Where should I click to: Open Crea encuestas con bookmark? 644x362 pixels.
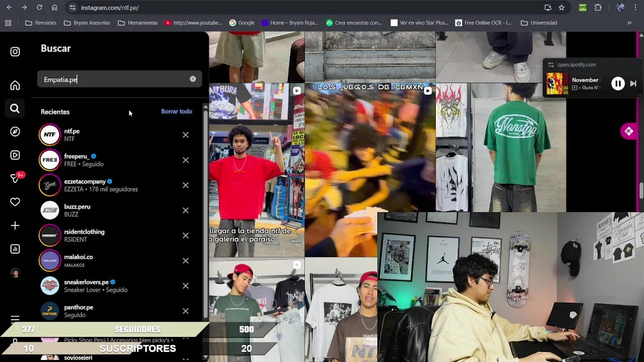(354, 23)
